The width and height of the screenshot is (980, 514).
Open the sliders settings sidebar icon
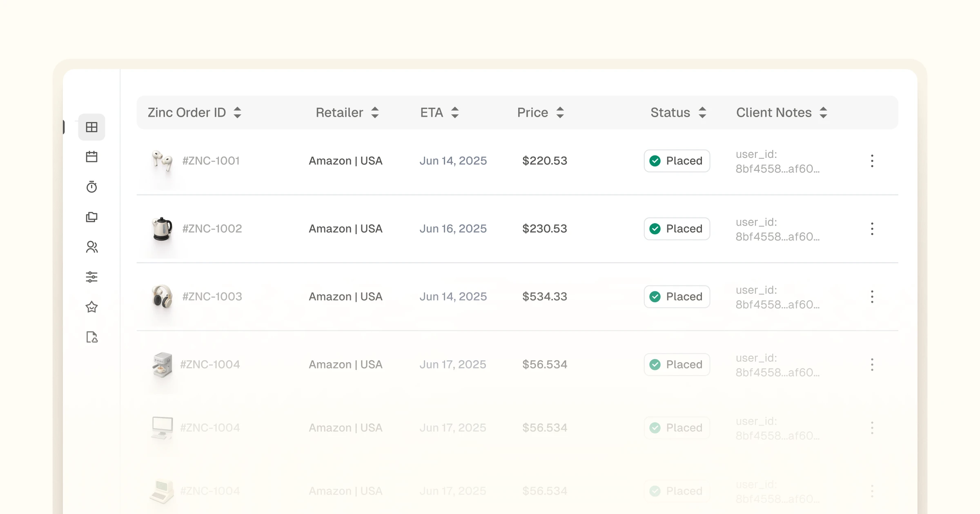click(x=91, y=277)
